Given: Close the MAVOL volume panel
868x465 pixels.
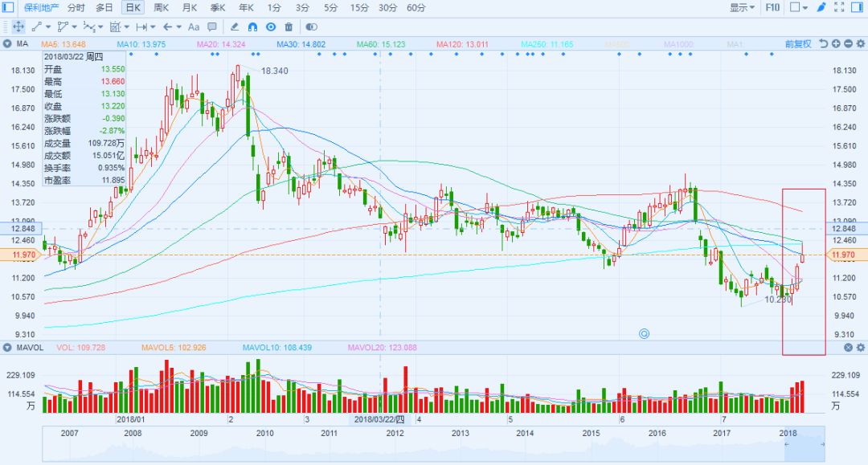Looking at the screenshot, I should click(x=848, y=347).
